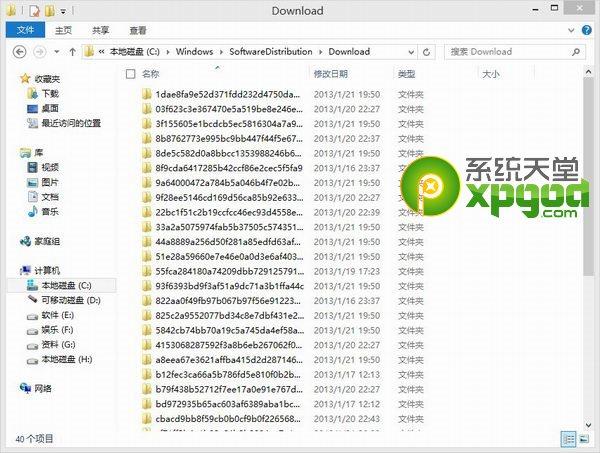Go up one folder level
This screenshot has height=453, width=600.
point(72,52)
